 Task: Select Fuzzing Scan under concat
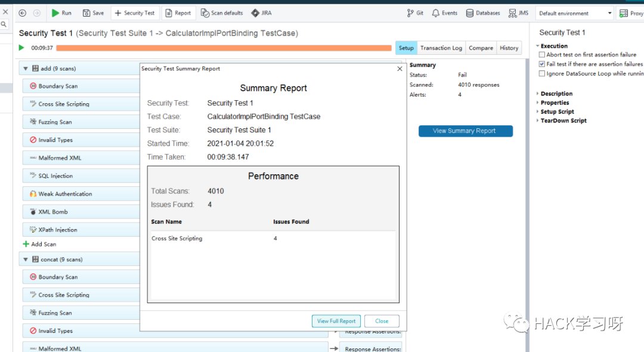81,313
